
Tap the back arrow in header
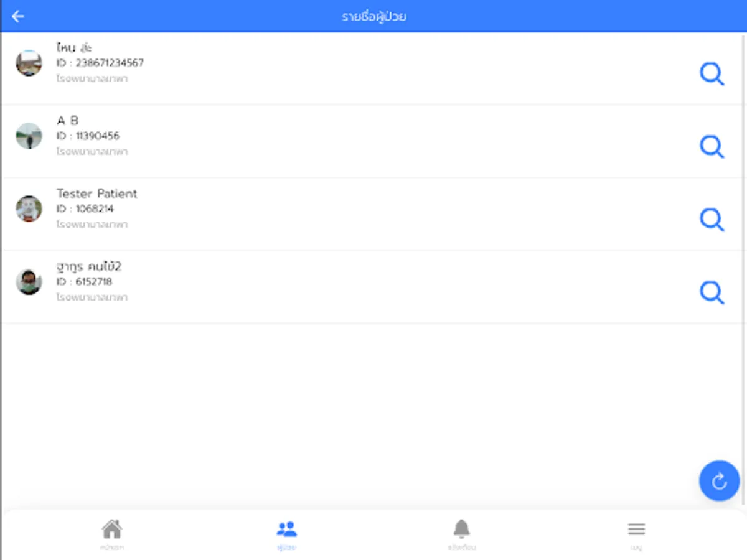point(18,16)
